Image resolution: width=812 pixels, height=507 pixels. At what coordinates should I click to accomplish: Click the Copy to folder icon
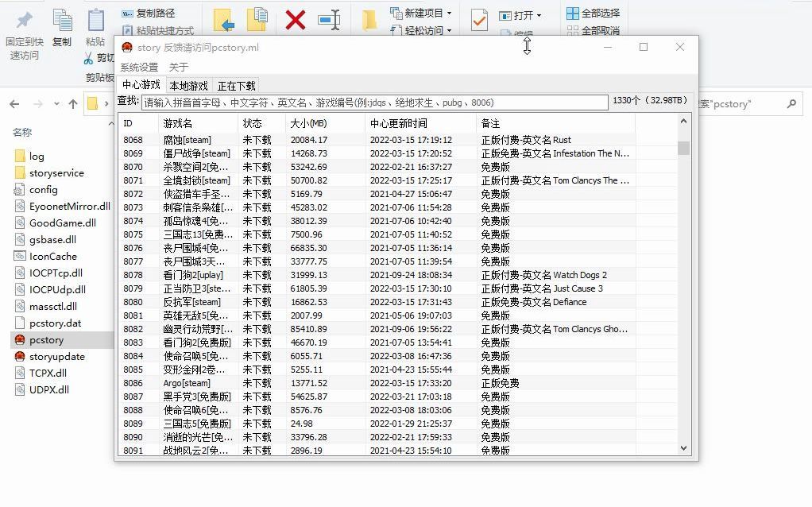(x=257, y=20)
